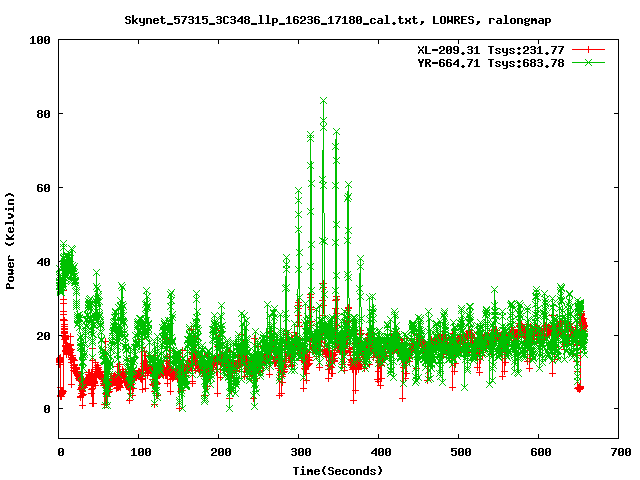Click the legend entry 'XL-209.31 Tsys:231.77'
640x480 pixels.
pyautogui.click(x=491, y=50)
